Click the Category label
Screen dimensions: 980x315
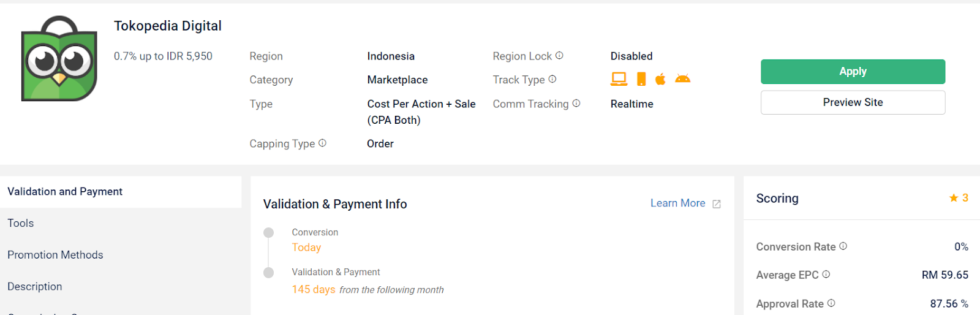(x=271, y=80)
